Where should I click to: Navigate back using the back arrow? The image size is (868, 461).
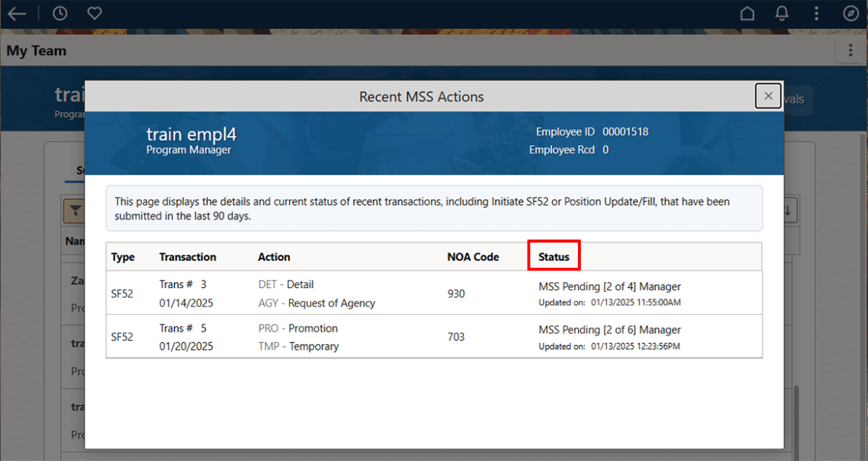[x=16, y=13]
